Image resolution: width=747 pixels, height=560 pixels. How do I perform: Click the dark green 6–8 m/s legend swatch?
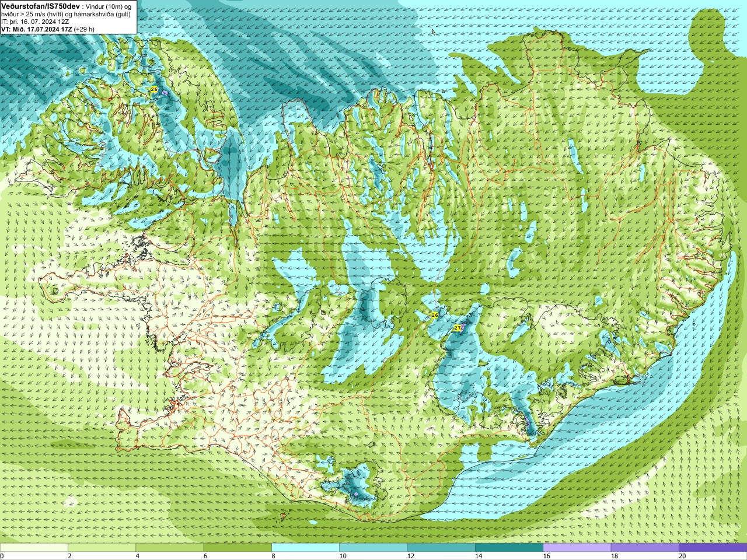238,548
